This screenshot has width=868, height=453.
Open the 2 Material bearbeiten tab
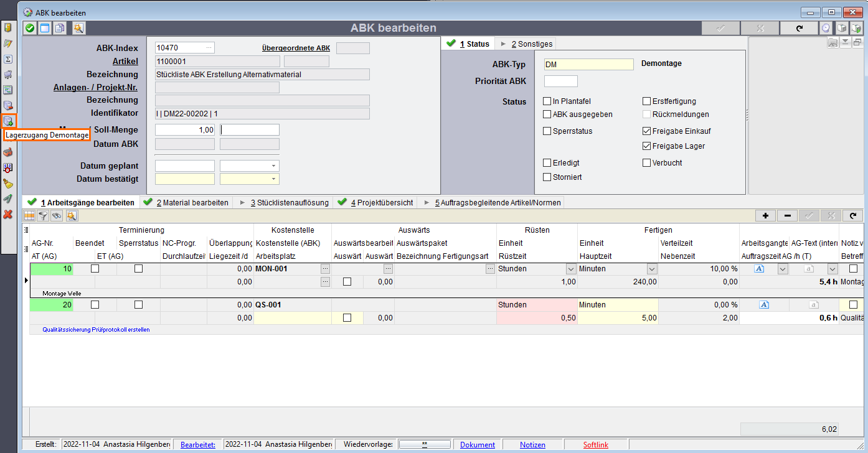click(186, 202)
